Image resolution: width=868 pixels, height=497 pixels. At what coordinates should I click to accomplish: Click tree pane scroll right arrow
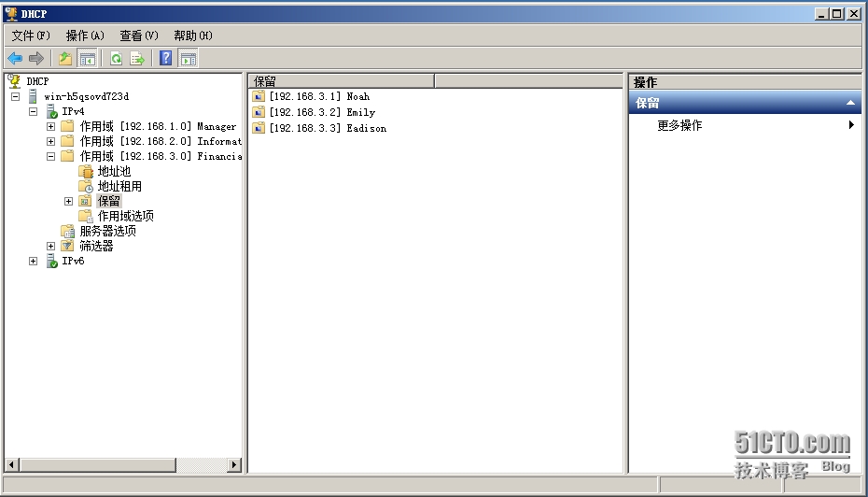[x=234, y=465]
